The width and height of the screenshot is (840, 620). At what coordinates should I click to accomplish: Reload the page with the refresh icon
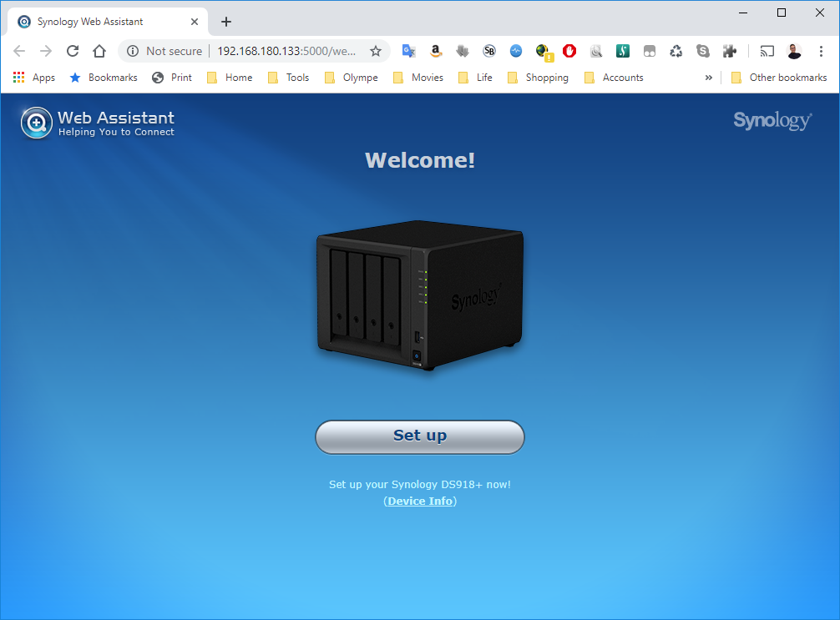coord(73,51)
